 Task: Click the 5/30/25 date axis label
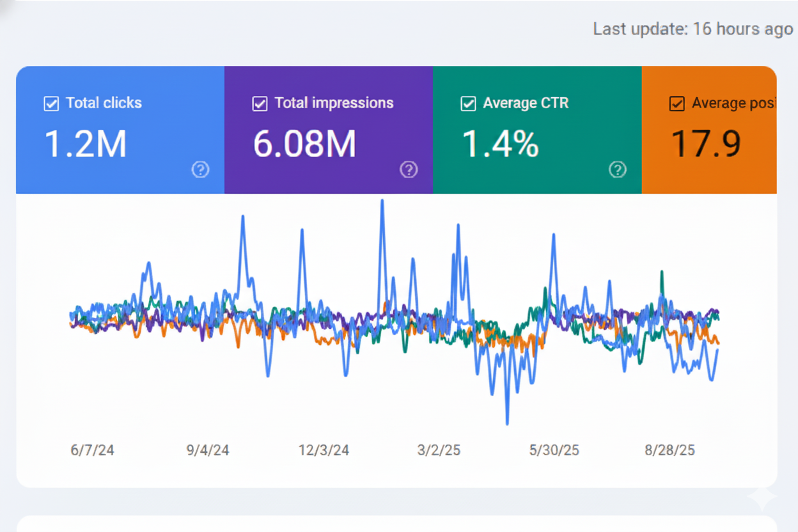(554, 450)
